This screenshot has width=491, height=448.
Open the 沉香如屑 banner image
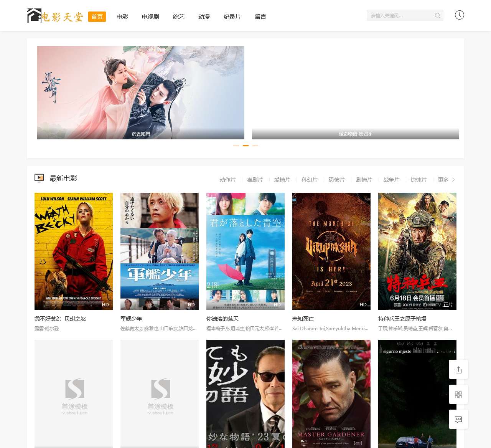point(141,93)
